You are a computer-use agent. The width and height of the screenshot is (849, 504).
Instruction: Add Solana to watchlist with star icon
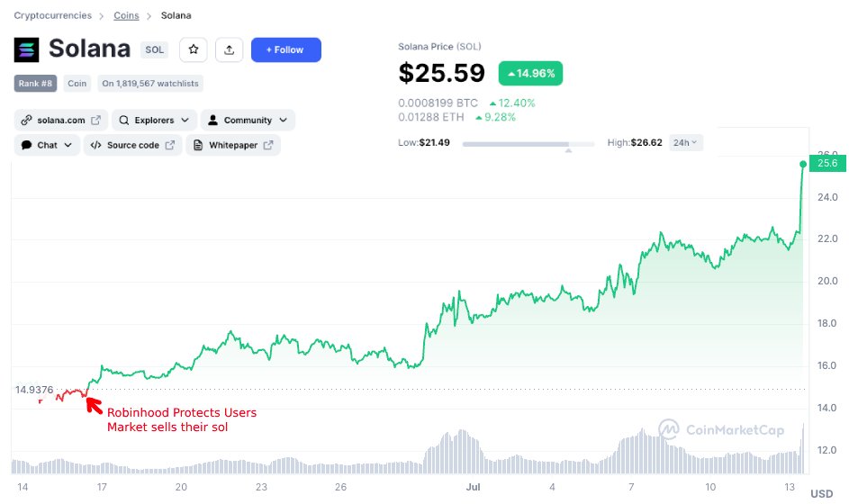(x=194, y=49)
